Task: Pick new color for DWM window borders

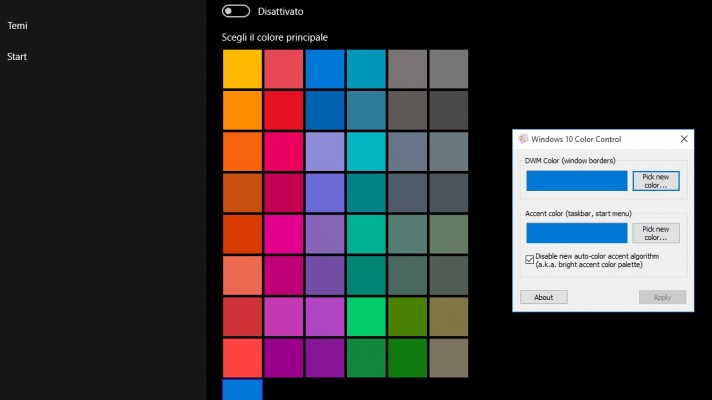Action: tap(655, 181)
